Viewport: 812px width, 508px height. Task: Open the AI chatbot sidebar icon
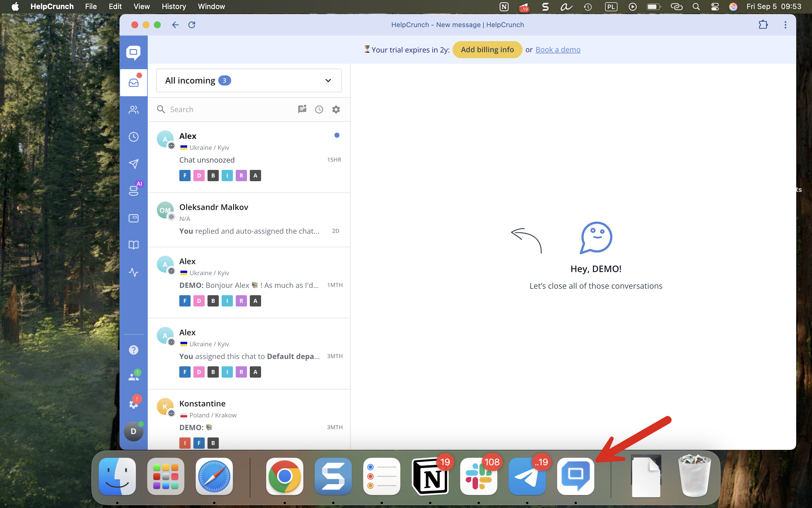(x=134, y=190)
